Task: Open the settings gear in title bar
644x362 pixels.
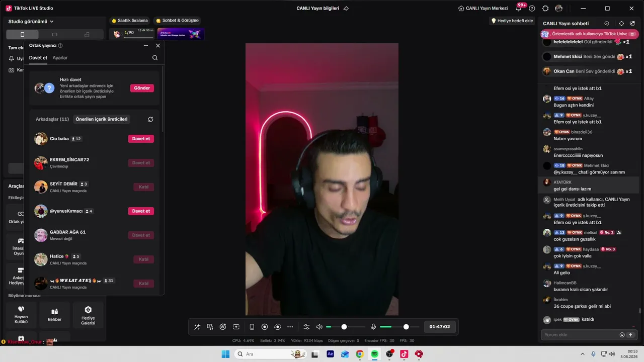Action: tap(545, 9)
